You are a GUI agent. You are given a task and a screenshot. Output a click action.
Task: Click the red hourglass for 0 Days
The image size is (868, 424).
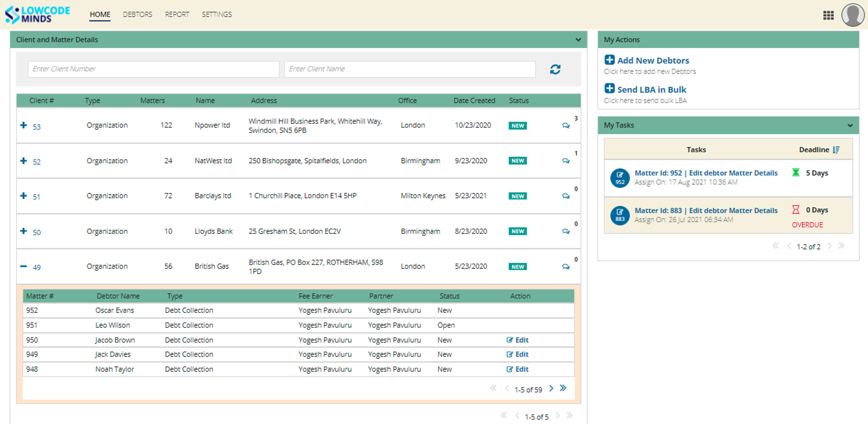point(796,210)
